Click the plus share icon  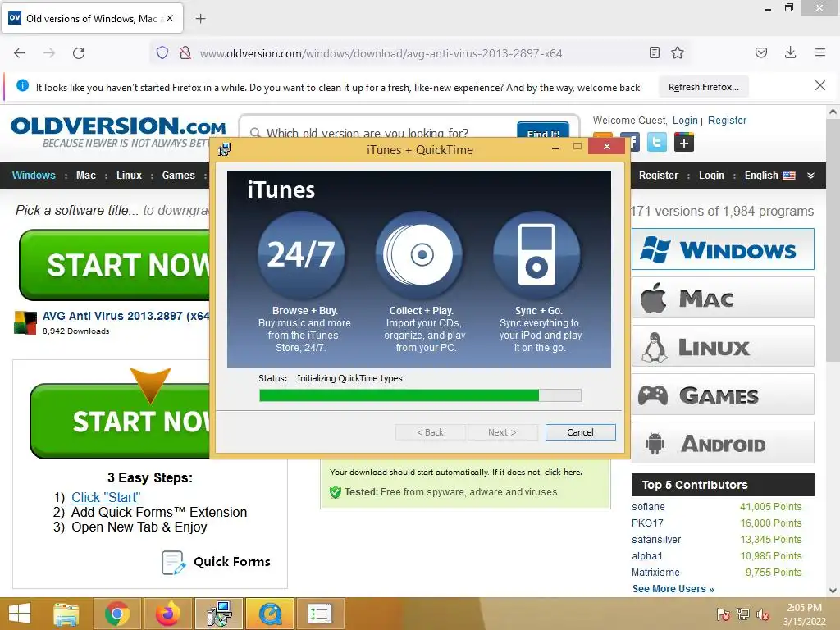(684, 143)
